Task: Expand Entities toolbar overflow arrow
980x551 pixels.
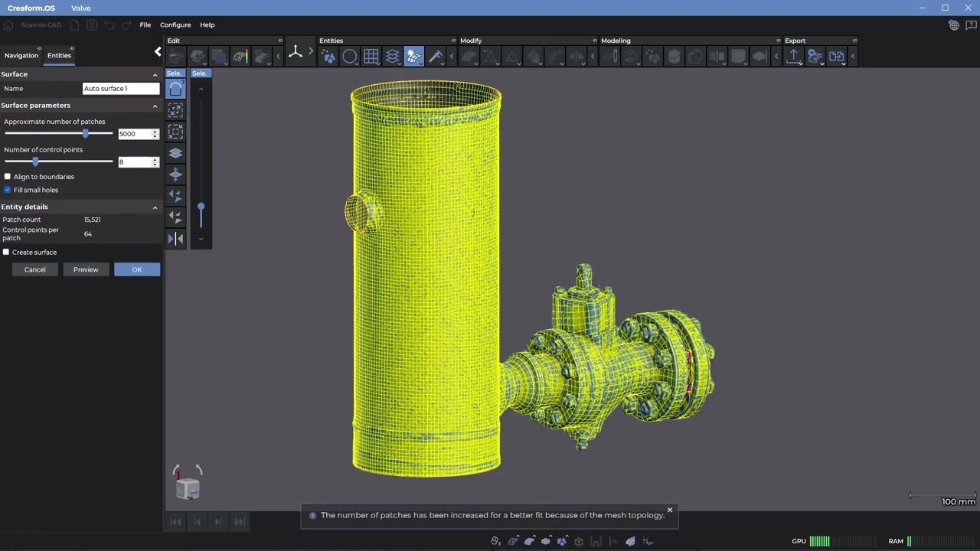Action: pos(452,56)
